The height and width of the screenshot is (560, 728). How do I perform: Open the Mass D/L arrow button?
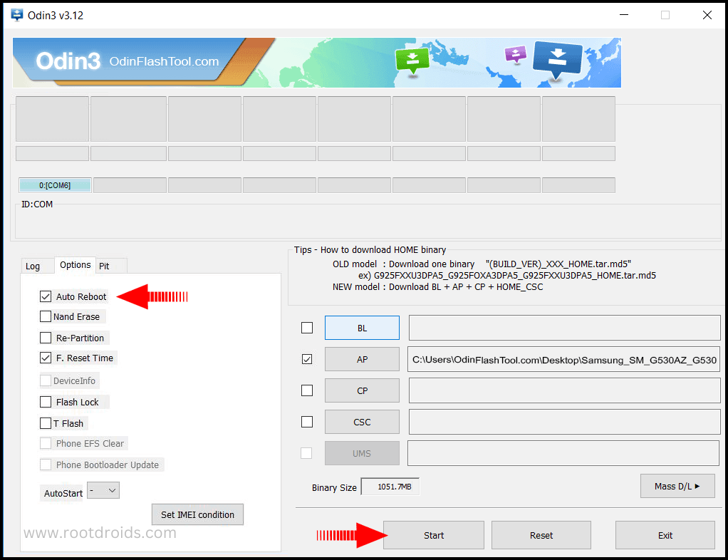[677, 486]
